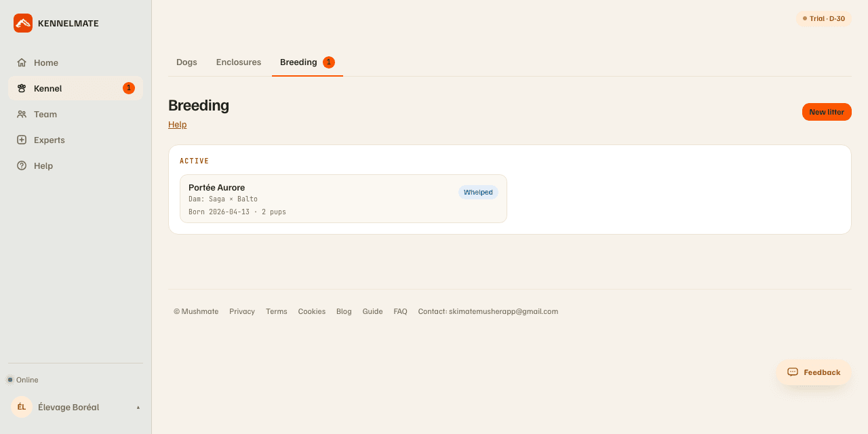Image resolution: width=868 pixels, height=434 pixels.
Task: Open Home from the house icon
Action: coord(22,62)
